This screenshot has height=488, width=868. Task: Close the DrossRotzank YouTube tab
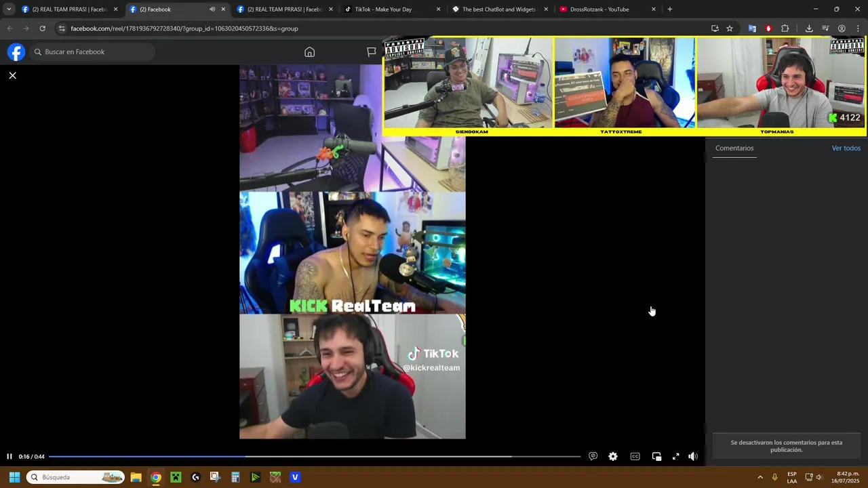(654, 9)
